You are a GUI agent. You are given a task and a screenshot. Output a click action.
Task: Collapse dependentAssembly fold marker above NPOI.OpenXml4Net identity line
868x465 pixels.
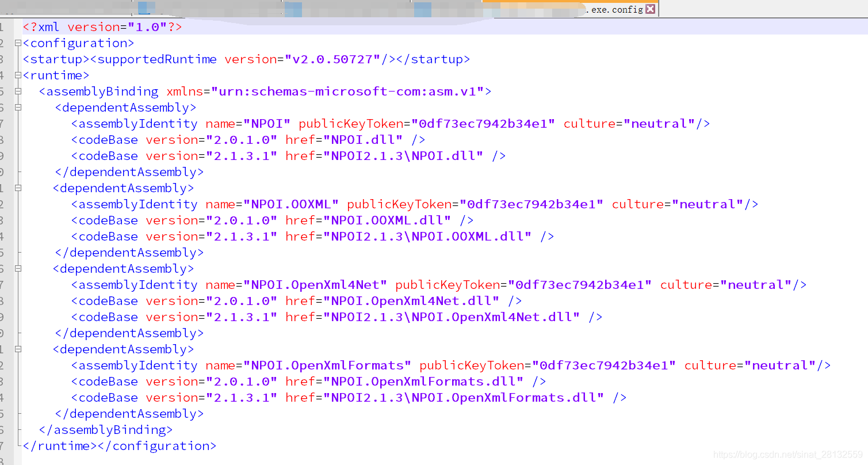[x=18, y=269]
